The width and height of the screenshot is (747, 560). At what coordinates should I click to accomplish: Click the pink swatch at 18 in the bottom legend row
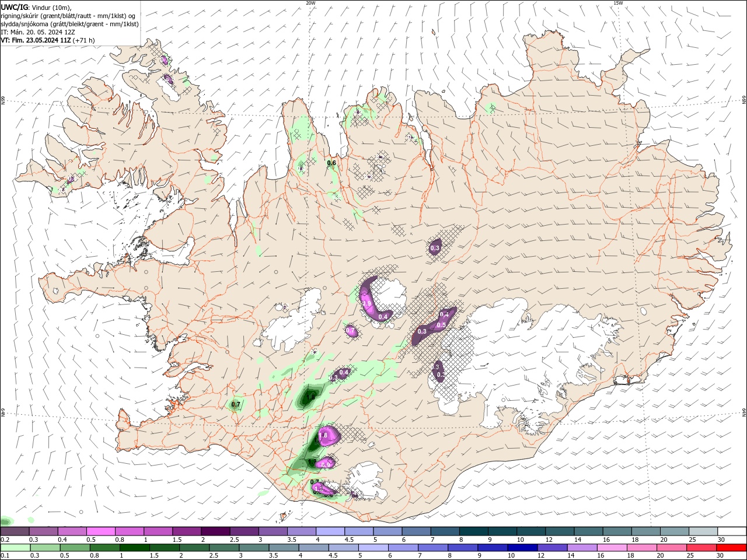tap(642, 548)
